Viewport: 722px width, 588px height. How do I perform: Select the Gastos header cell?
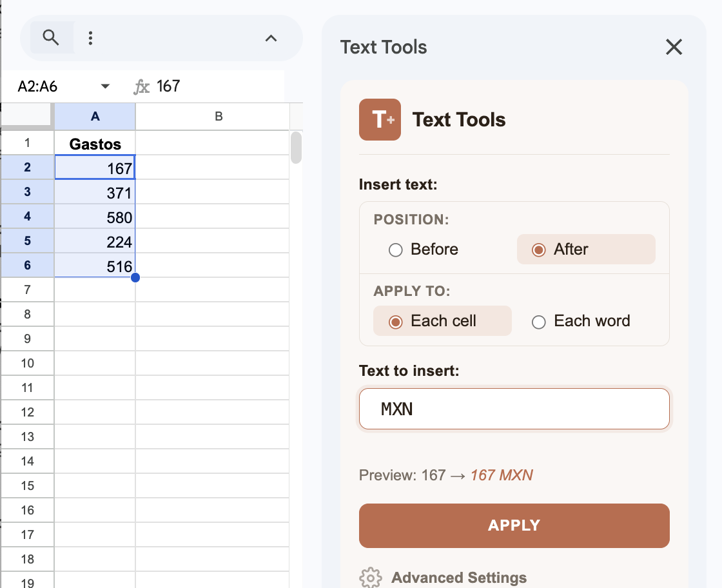point(95,142)
